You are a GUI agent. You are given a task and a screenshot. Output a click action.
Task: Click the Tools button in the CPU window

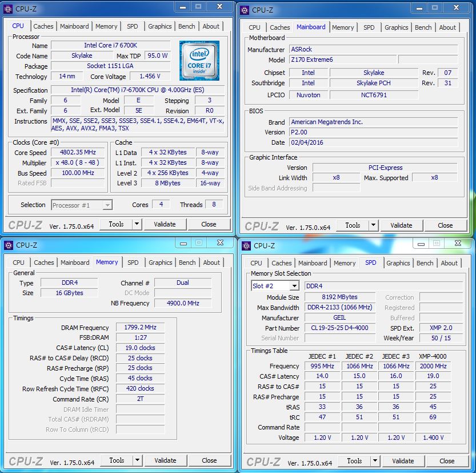tap(116, 224)
